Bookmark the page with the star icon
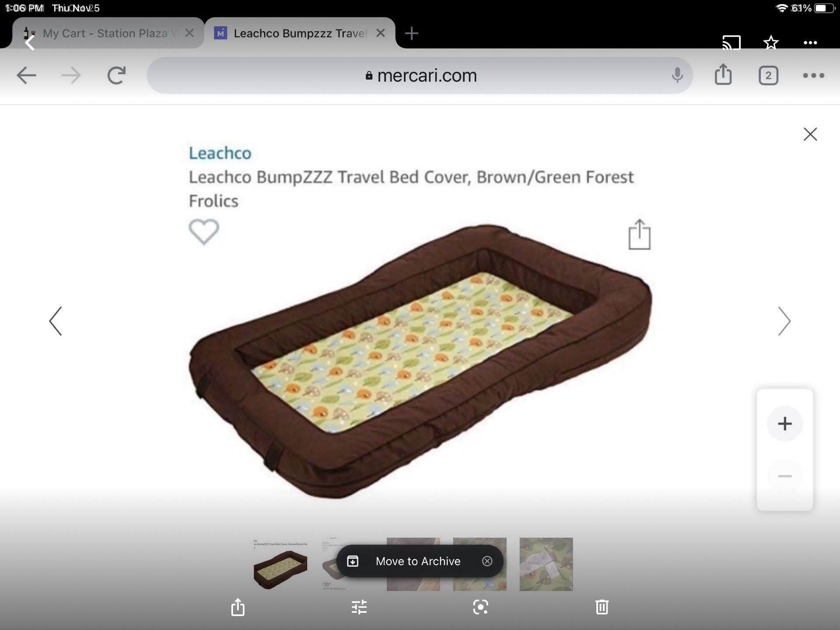This screenshot has width=840, height=630. coord(771,42)
